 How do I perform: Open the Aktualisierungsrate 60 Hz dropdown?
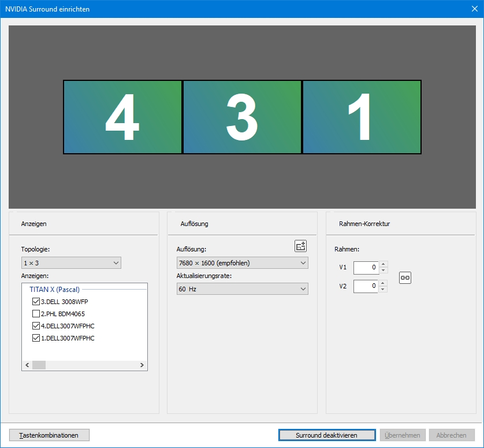click(243, 289)
